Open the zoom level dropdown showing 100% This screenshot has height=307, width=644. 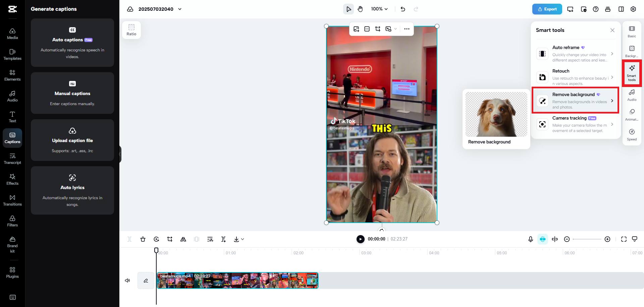(x=379, y=9)
